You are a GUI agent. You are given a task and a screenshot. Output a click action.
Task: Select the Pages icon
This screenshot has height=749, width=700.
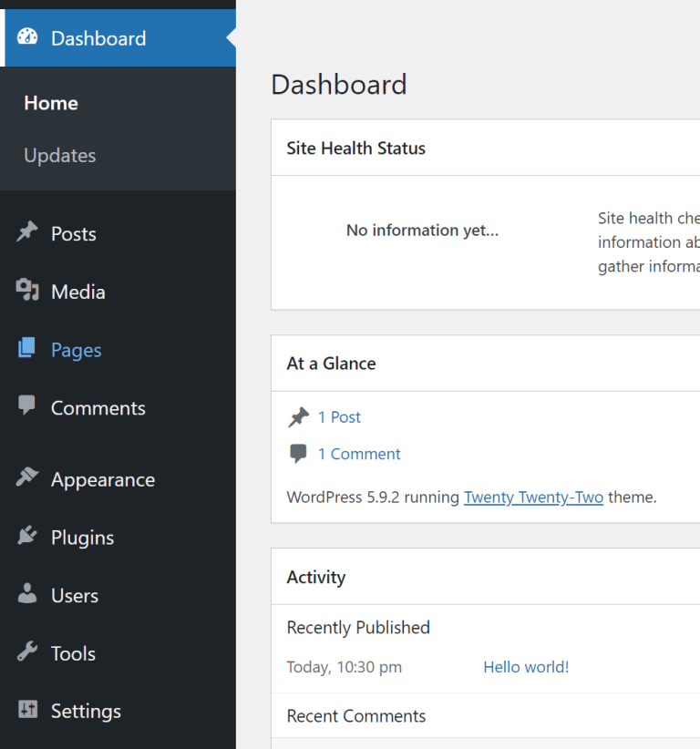(28, 349)
